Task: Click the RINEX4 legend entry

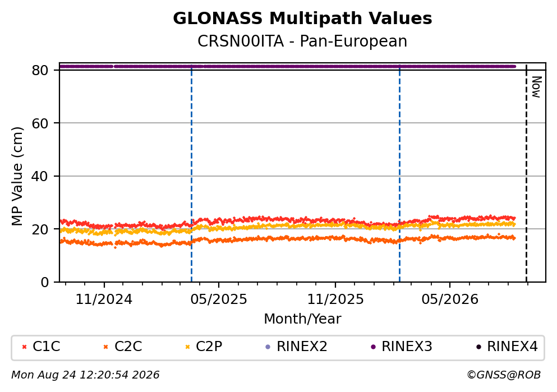Action: click(507, 347)
